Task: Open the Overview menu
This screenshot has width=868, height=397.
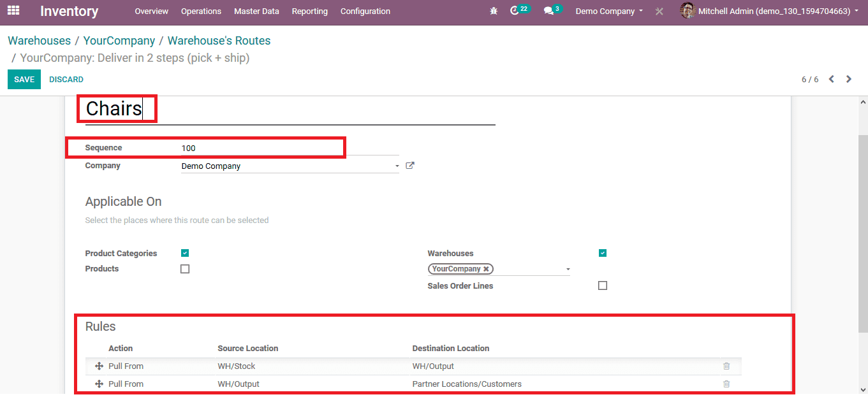Action: [x=152, y=11]
